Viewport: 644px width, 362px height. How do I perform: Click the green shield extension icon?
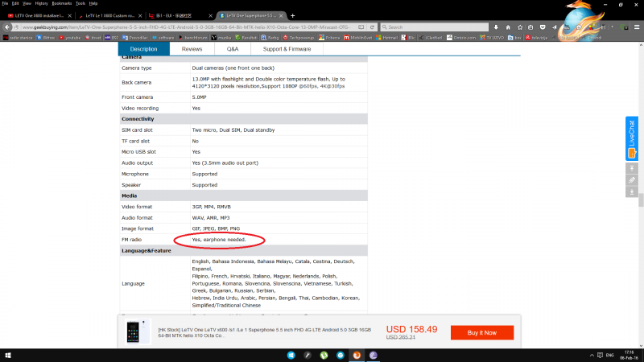pos(624,27)
